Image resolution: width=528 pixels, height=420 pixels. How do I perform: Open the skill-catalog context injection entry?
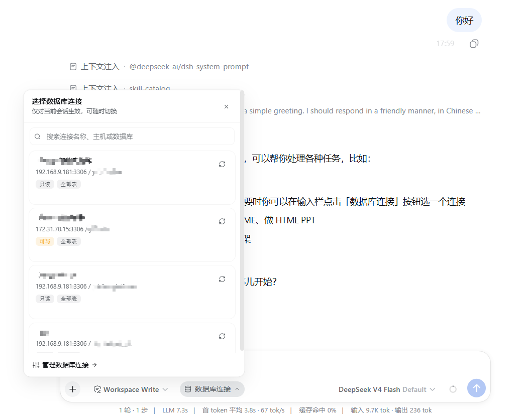120,88
